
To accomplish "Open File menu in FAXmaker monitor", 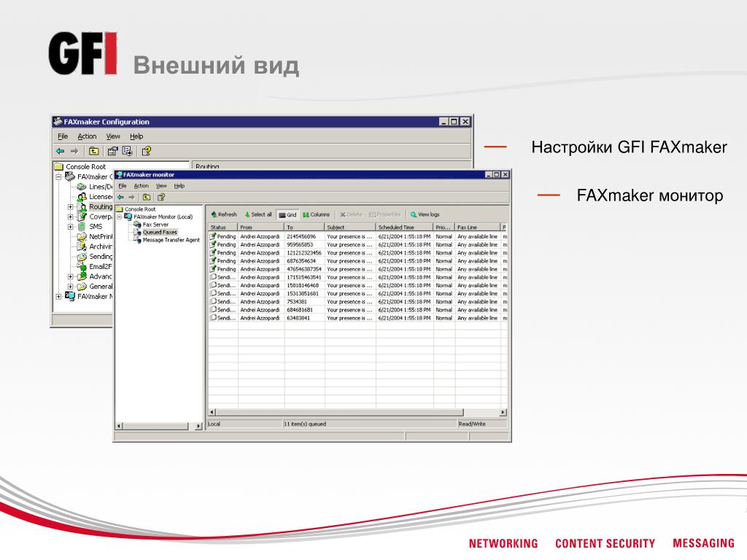I will click(123, 186).
